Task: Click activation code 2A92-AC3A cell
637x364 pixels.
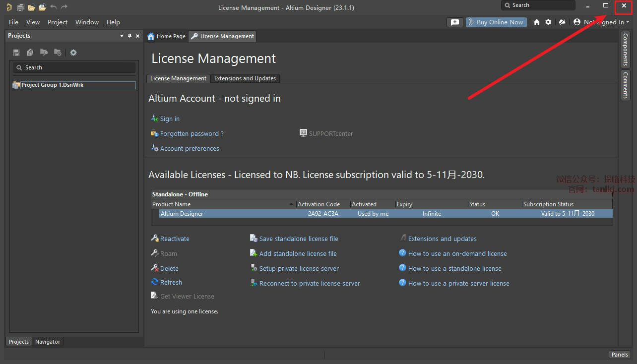Action: tap(323, 214)
